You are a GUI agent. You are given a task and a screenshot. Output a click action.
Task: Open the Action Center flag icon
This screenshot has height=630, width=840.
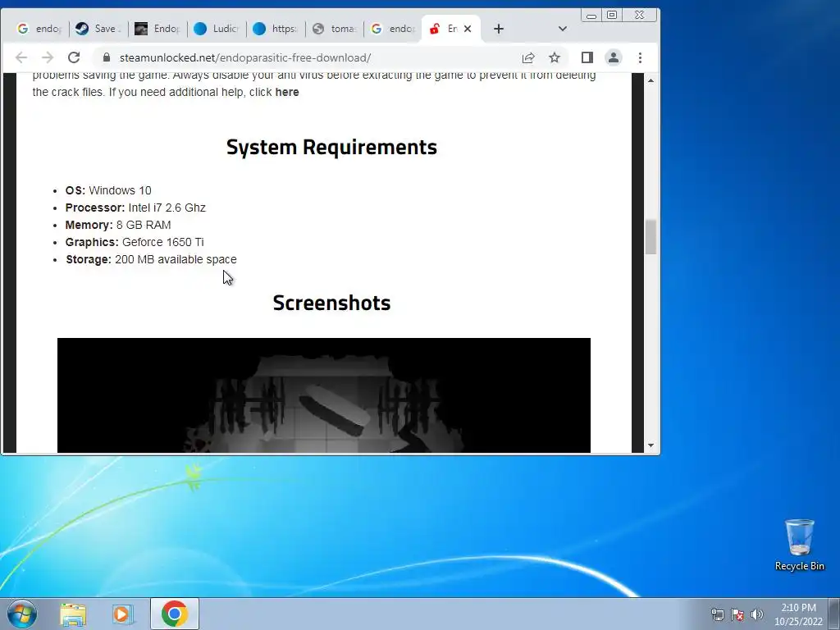pos(737,614)
